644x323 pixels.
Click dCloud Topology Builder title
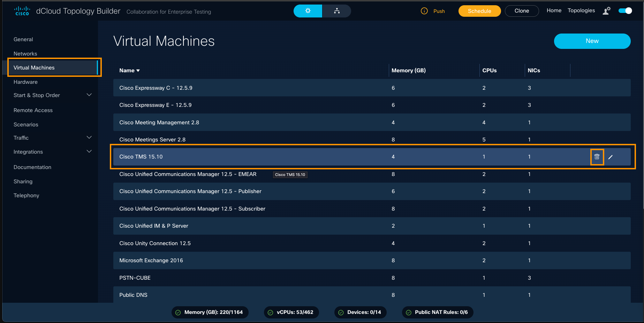click(78, 11)
